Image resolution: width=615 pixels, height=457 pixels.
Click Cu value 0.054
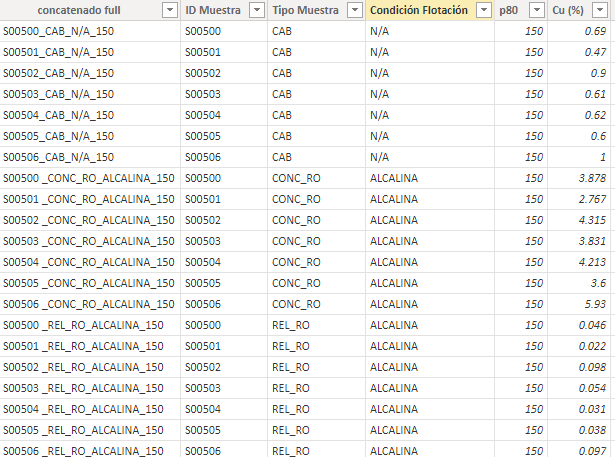[x=579, y=388]
